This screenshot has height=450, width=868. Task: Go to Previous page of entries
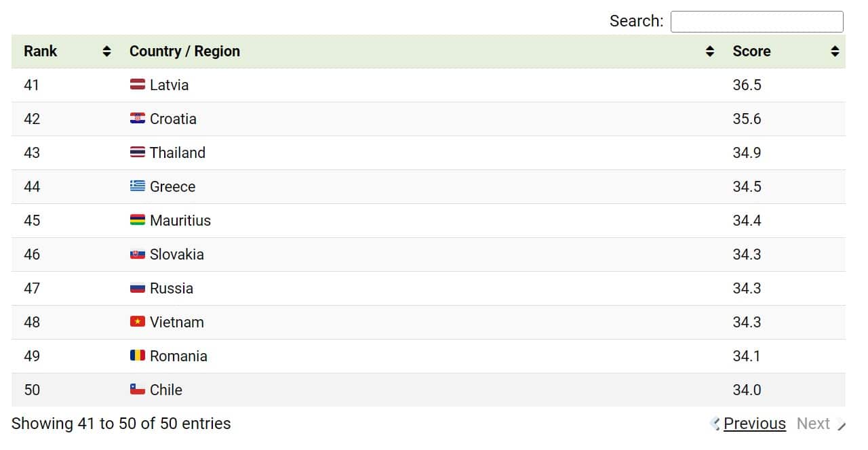(x=754, y=424)
